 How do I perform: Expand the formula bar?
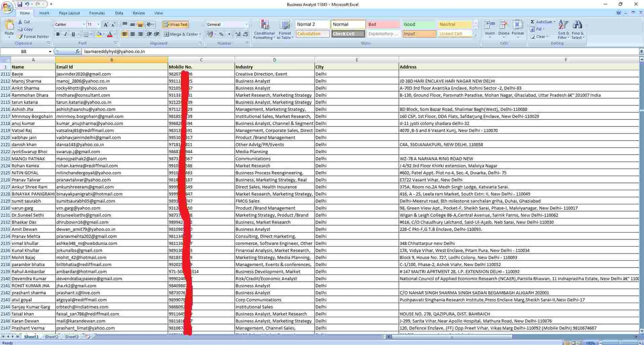tap(641, 52)
